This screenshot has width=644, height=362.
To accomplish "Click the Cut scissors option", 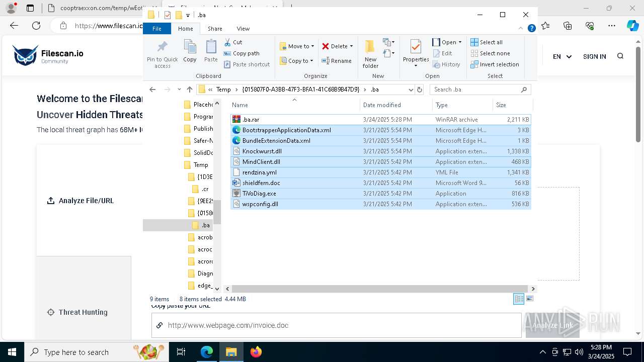I will point(233,42).
